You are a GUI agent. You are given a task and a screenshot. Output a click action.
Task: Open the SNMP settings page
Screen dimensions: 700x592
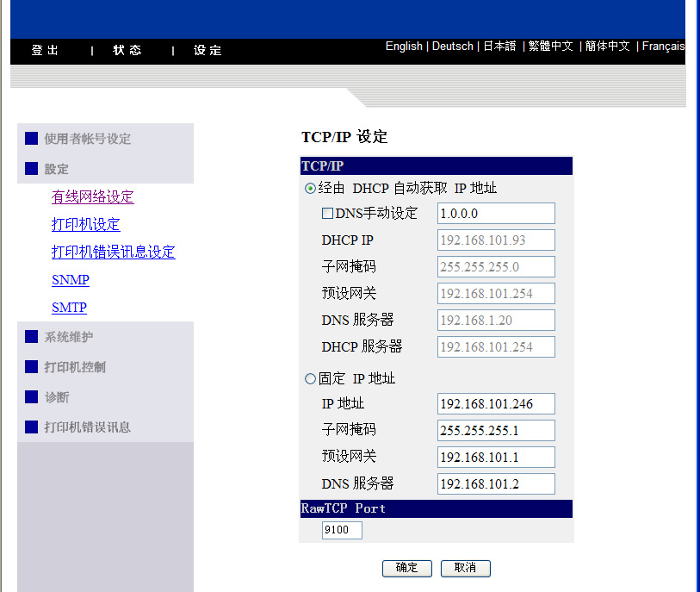pyautogui.click(x=70, y=279)
